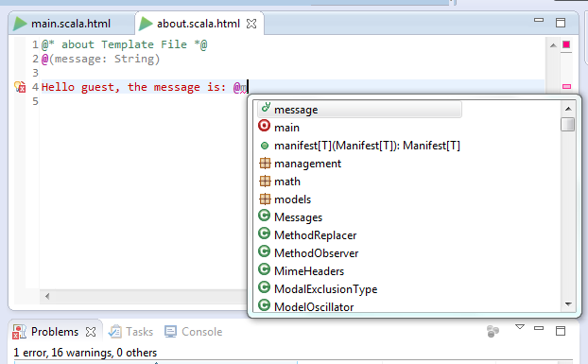This screenshot has height=364, width=588.
Task: Click the class icon beside MethodObserver
Action: (264, 251)
